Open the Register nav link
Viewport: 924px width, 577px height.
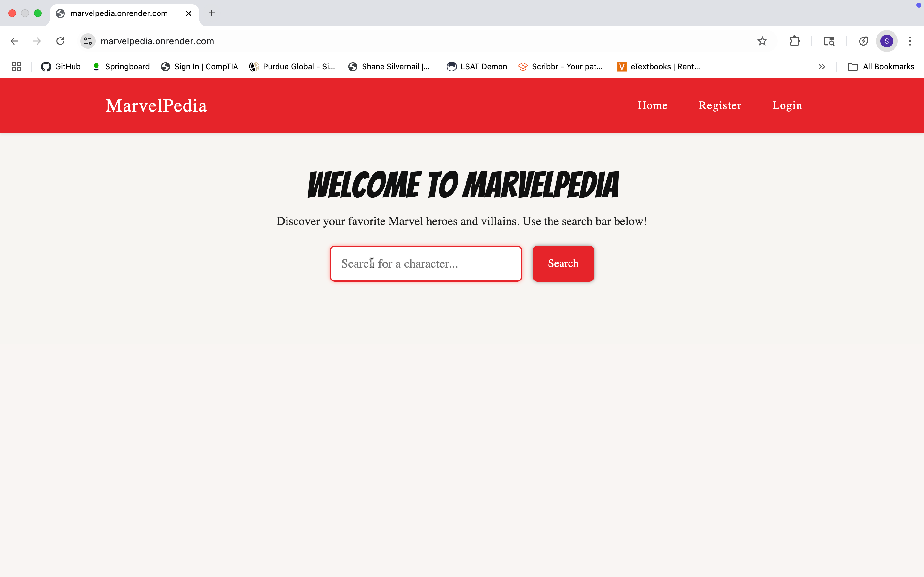coord(720,105)
